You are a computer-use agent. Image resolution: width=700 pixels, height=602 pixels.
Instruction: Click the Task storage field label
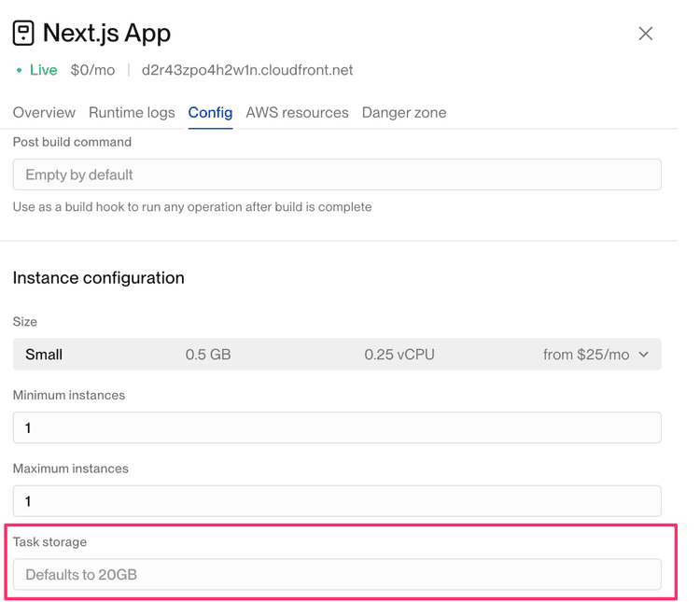[49, 541]
